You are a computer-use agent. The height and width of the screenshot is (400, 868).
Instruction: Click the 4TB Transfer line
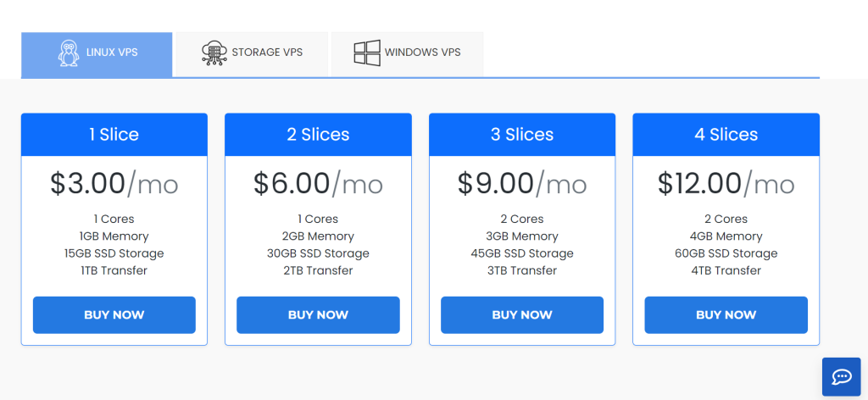(x=726, y=270)
